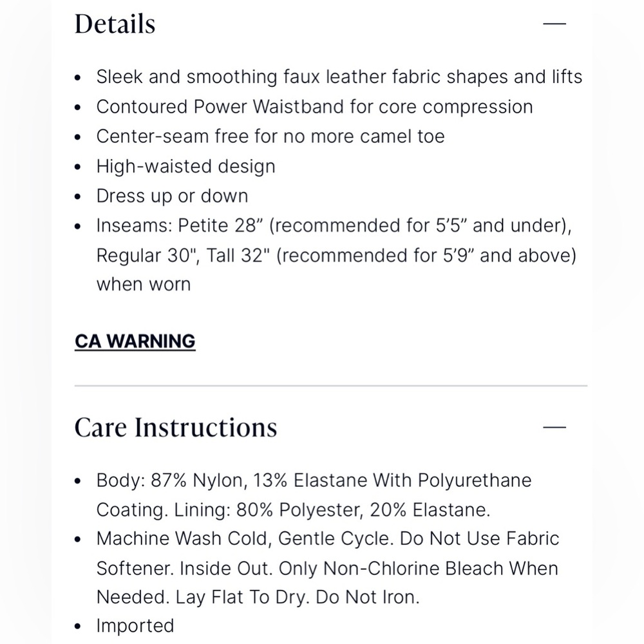The height and width of the screenshot is (644, 644).
Task: Select the High-waisted design text
Action: [x=185, y=166]
